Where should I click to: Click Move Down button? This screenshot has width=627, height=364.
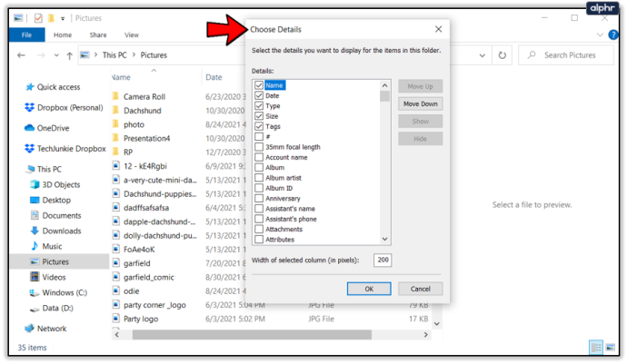tap(420, 103)
